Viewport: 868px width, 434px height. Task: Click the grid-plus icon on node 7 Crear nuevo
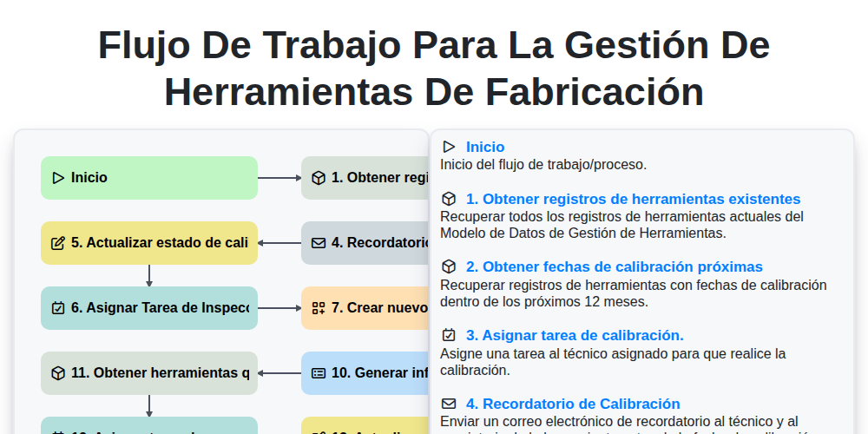point(319,308)
